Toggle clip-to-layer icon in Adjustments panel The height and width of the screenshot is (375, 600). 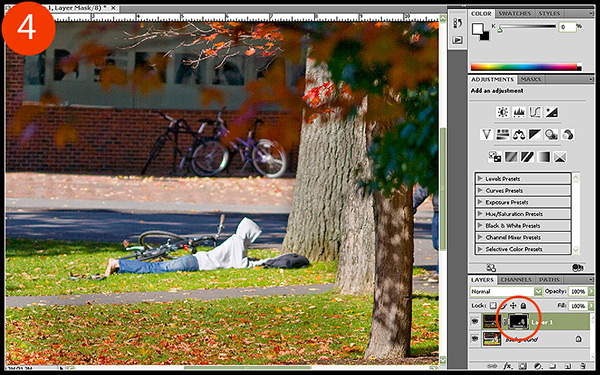[577, 267]
